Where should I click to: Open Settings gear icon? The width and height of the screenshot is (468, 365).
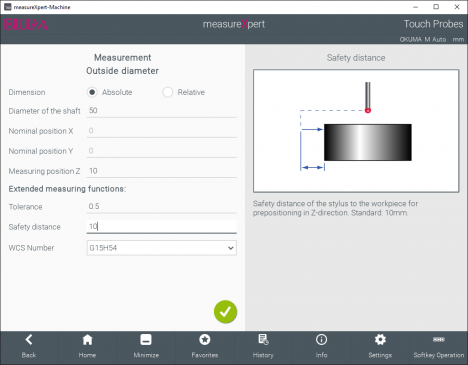coord(380,340)
